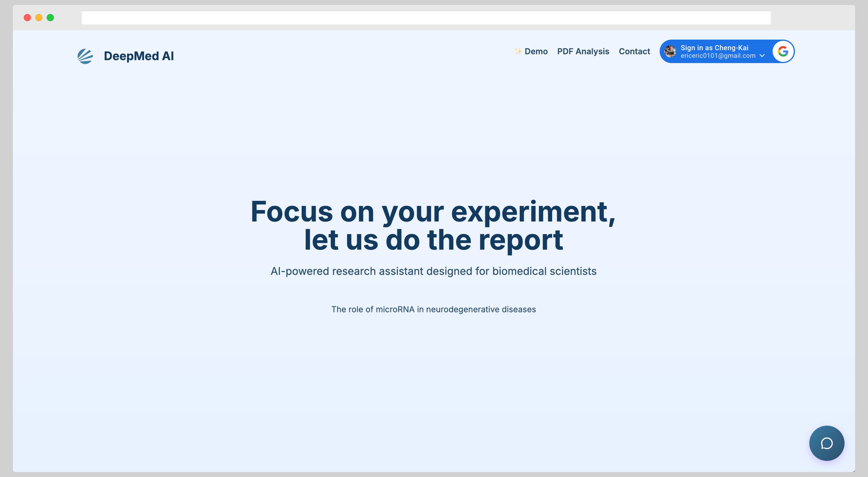Click the AI-powered research assistant subtitle
This screenshot has width=868, height=477.
point(433,271)
